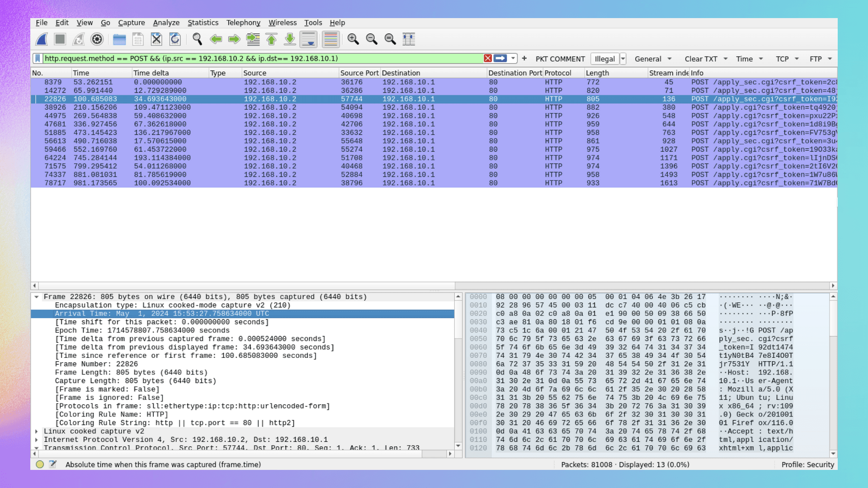Open display filter history dropdown
This screenshot has width=868, height=488.
(513, 58)
